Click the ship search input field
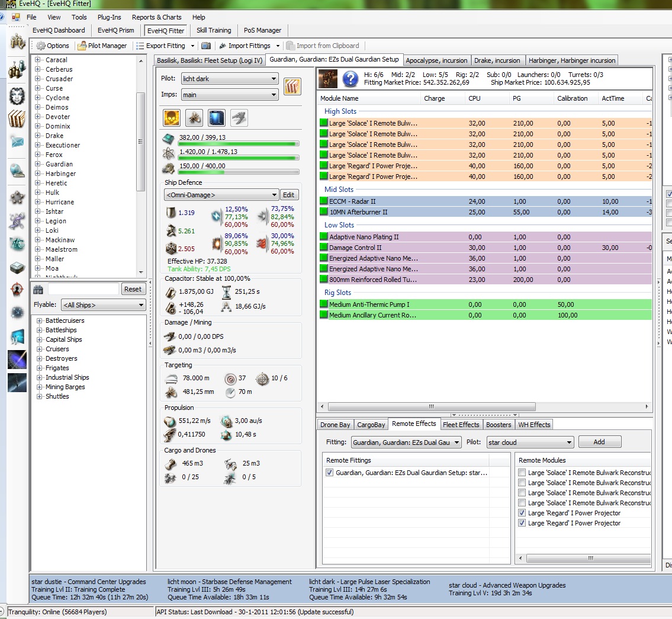The image size is (672, 619). 83,289
